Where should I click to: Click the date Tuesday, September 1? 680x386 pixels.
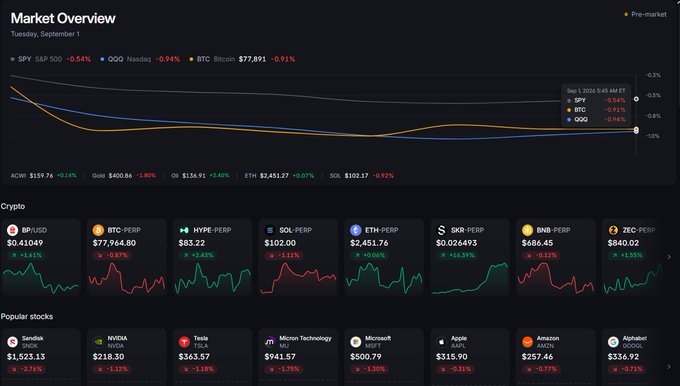coord(45,34)
